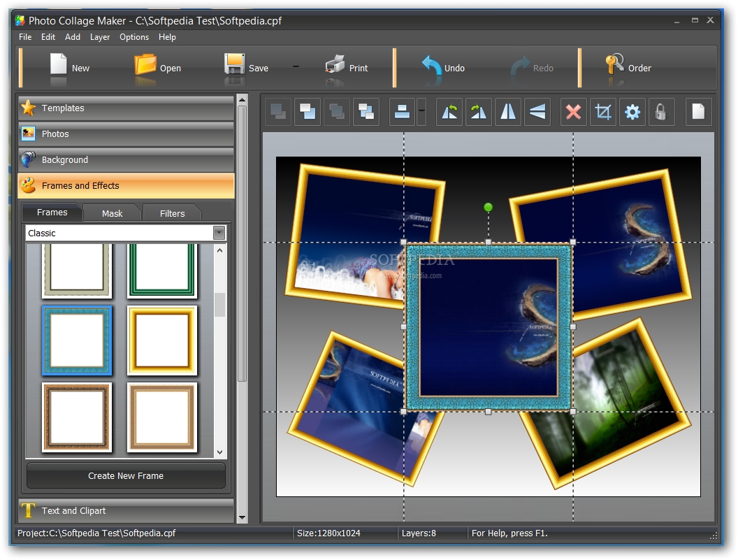Viewport: 738px width, 560px height.
Task: Click the 'Project:C:\Softpedia Test\Softpedia.cpf' status text
Action: 96,533
